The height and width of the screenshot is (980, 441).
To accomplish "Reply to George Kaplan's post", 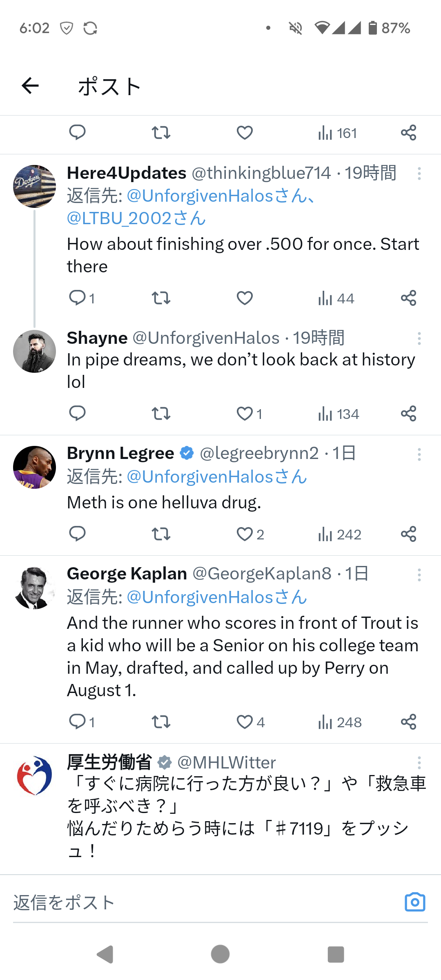I will pyautogui.click(x=77, y=722).
